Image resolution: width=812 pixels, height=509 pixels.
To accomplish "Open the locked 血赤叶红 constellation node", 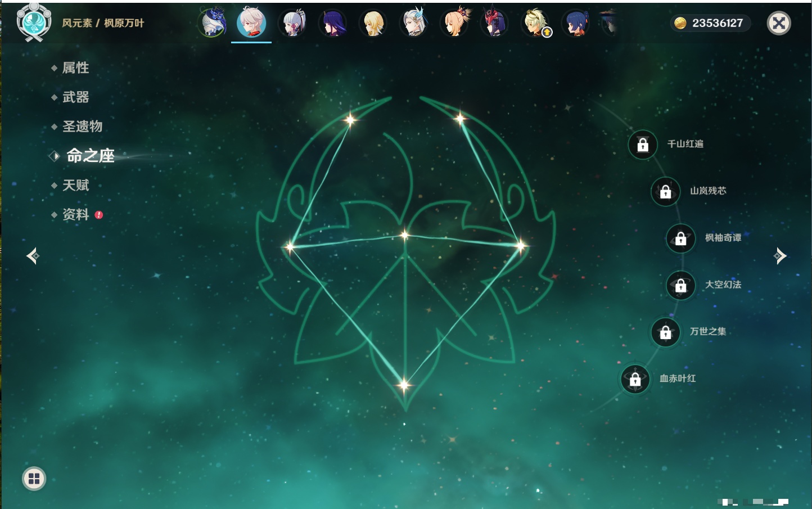I will [635, 379].
